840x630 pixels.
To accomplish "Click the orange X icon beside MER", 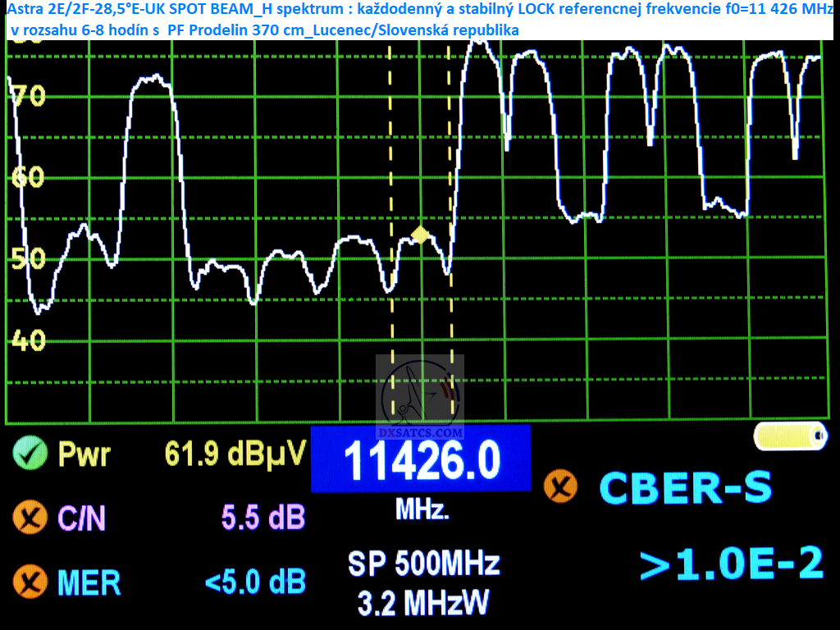I will (x=30, y=582).
